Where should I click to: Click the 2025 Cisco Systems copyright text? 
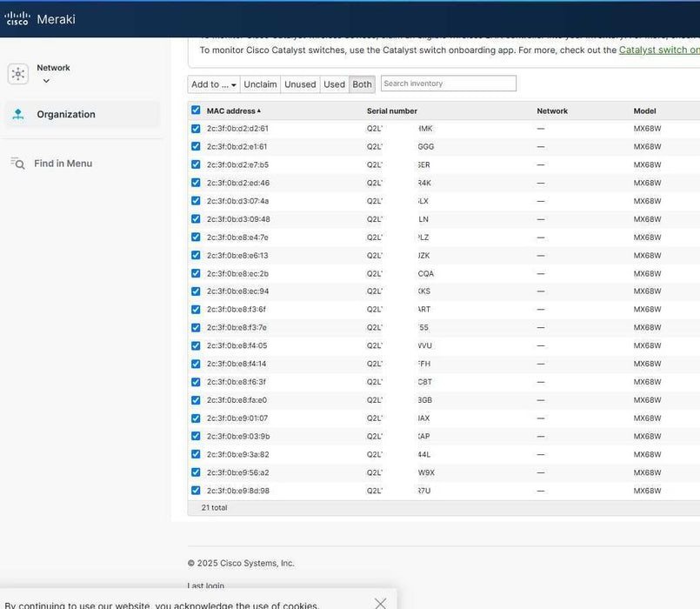pos(241,563)
